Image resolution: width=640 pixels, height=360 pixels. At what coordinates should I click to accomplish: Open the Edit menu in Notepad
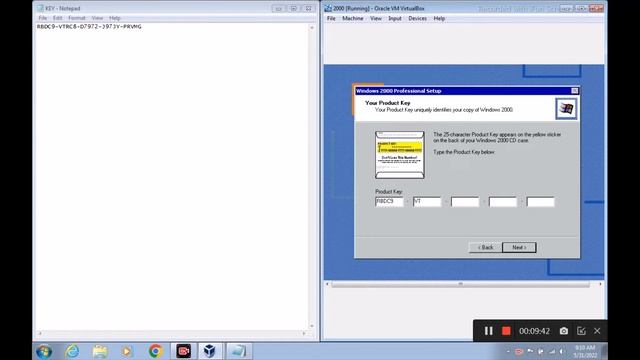point(57,18)
